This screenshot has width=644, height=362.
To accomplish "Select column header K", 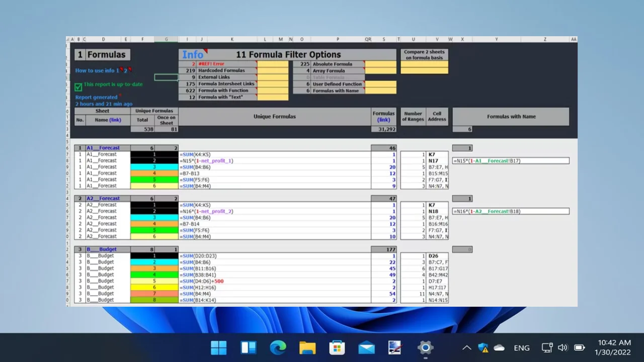I will (x=232, y=39).
